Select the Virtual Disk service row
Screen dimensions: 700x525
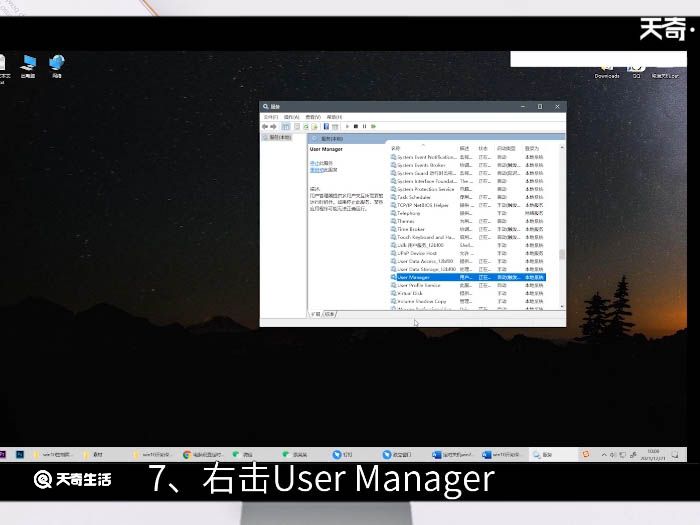pos(467,293)
